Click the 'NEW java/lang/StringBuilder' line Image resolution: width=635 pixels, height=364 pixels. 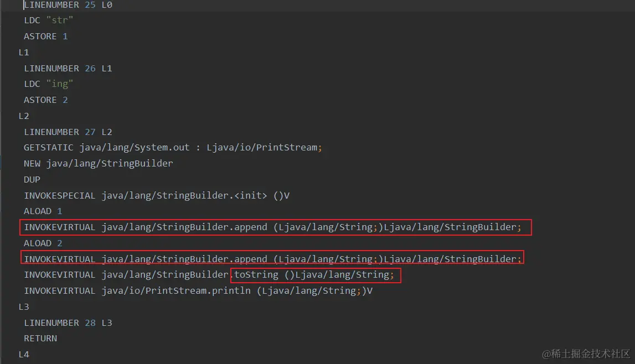[x=99, y=163]
